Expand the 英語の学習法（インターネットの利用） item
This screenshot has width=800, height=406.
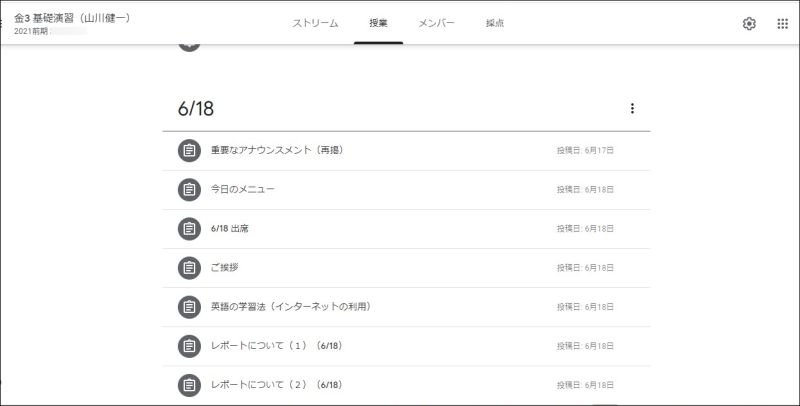click(x=406, y=307)
